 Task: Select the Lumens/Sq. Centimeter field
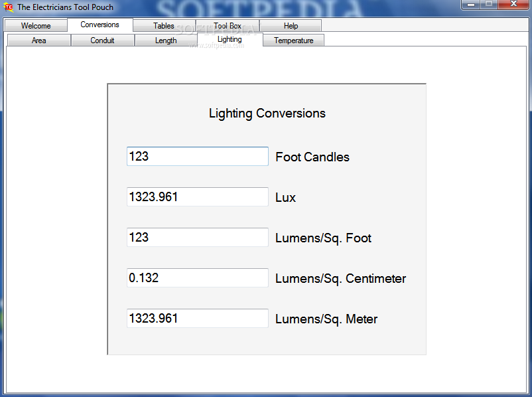point(198,278)
